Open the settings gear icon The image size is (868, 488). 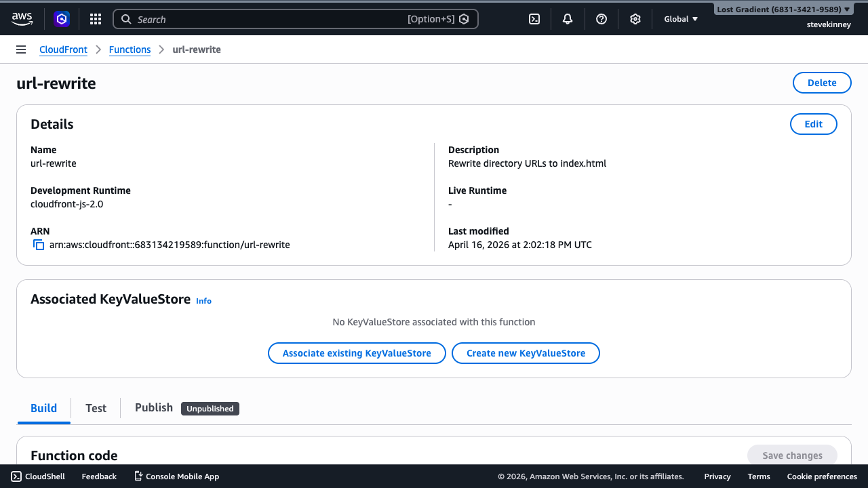pyautogui.click(x=635, y=19)
